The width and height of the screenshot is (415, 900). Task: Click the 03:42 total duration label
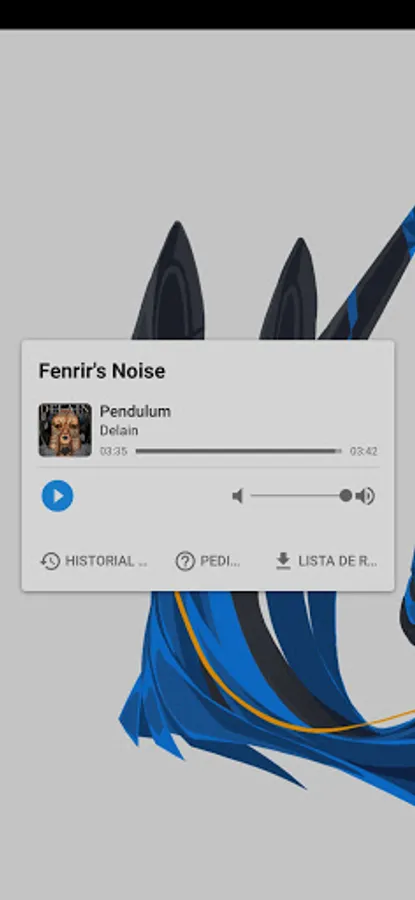pyautogui.click(x=364, y=451)
